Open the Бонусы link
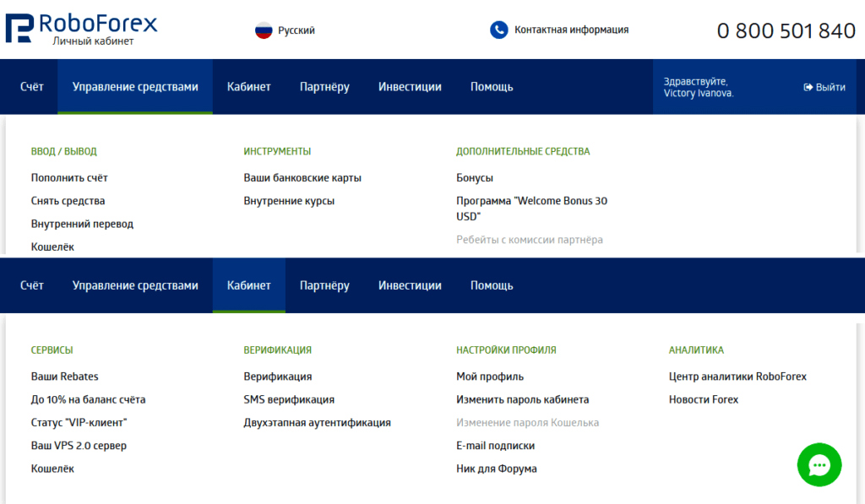This screenshot has width=865, height=504. click(x=475, y=178)
